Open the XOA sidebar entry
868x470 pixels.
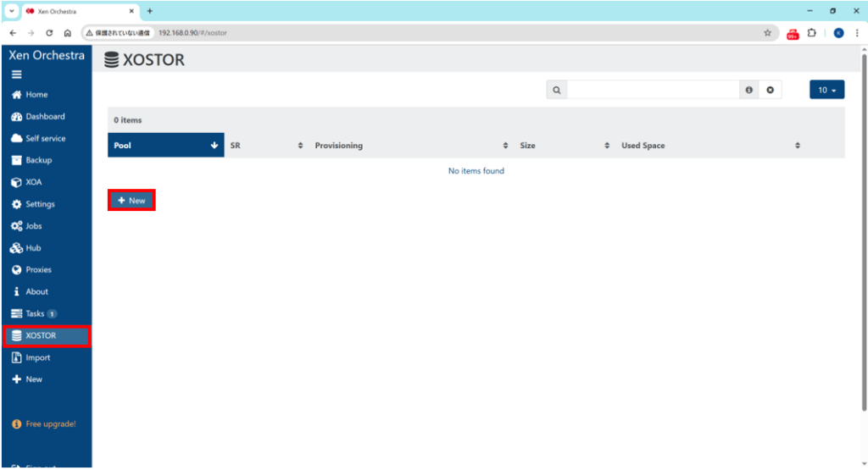33,182
